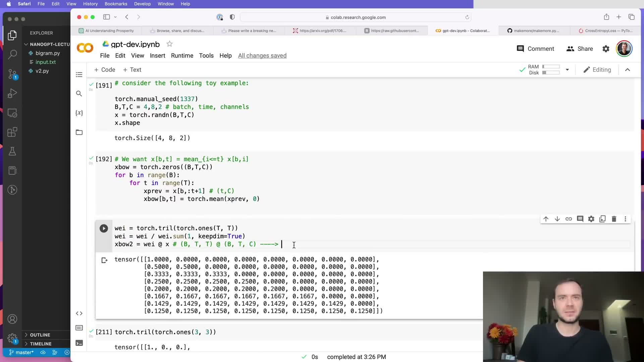644x362 pixels.
Task: Toggle Safari sidebar button
Action: tap(107, 17)
